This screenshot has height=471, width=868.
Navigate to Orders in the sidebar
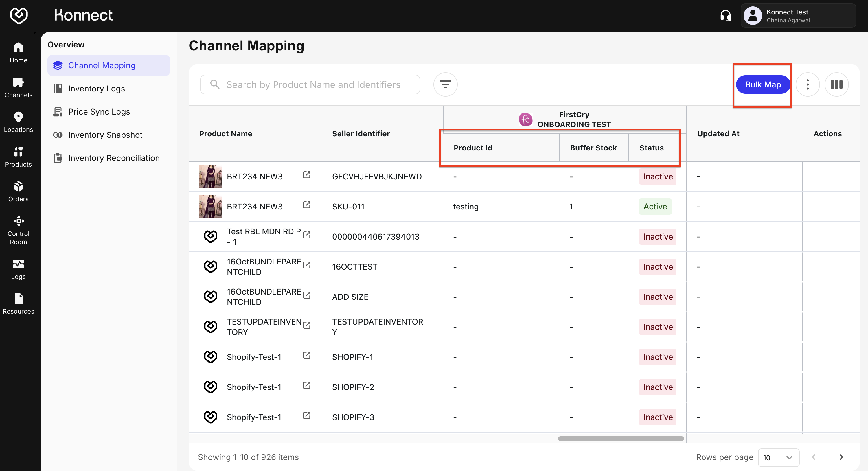coord(18,191)
